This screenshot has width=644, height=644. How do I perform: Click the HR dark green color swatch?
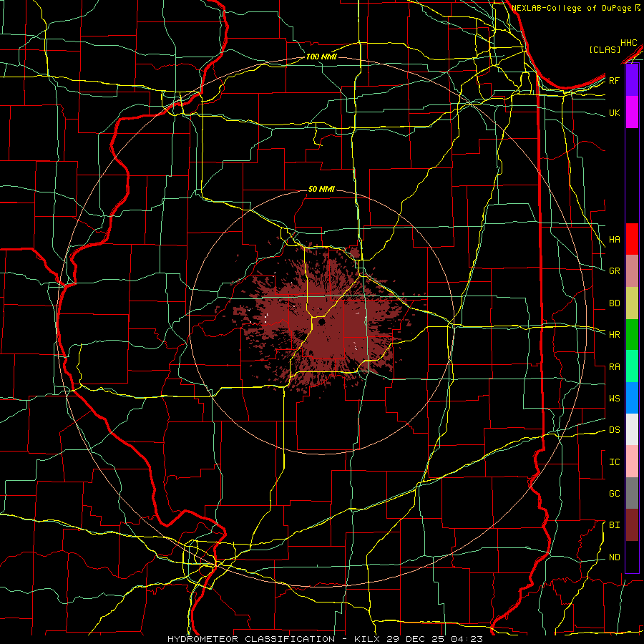tap(632, 335)
